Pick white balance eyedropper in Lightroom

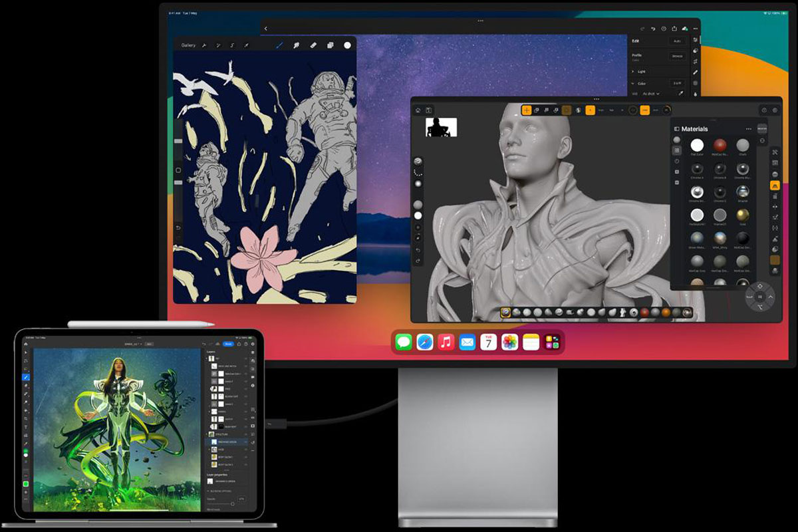pyautogui.click(x=680, y=94)
